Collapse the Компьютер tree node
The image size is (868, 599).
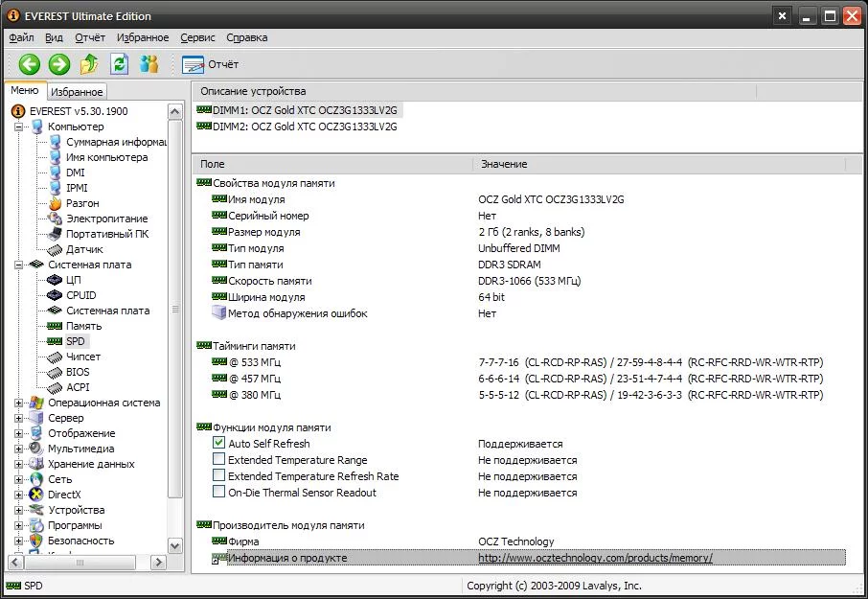coord(19,127)
